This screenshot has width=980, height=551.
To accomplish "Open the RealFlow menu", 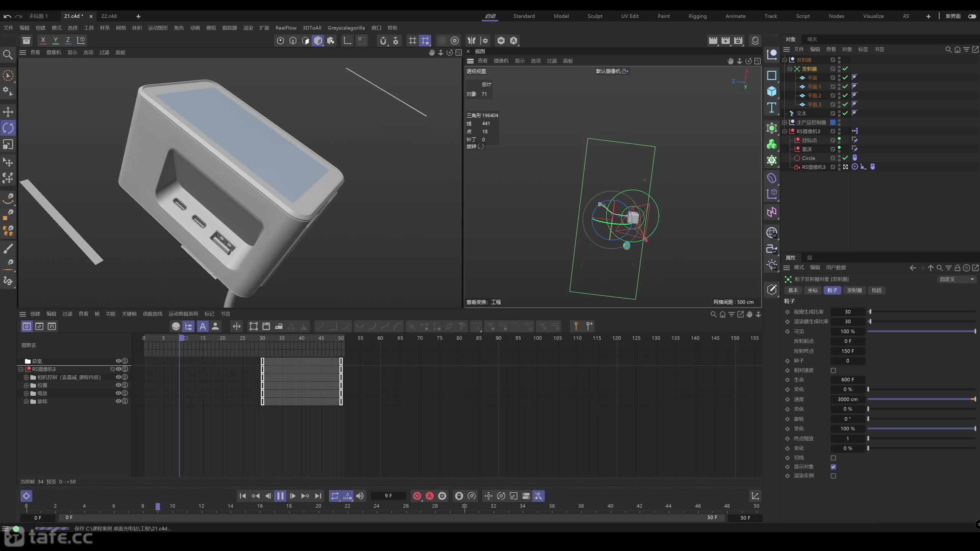I will tap(286, 28).
